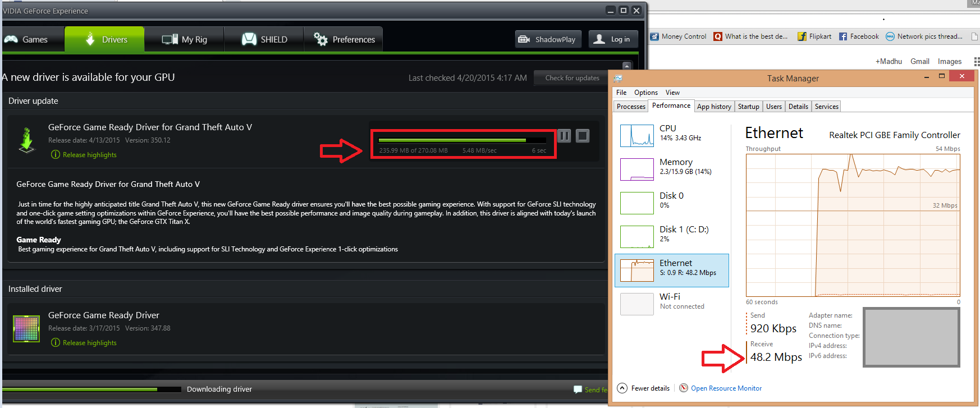Collapse Task Manager with Fewer details
Image resolution: width=980 pixels, height=408 pixels.
pos(643,388)
